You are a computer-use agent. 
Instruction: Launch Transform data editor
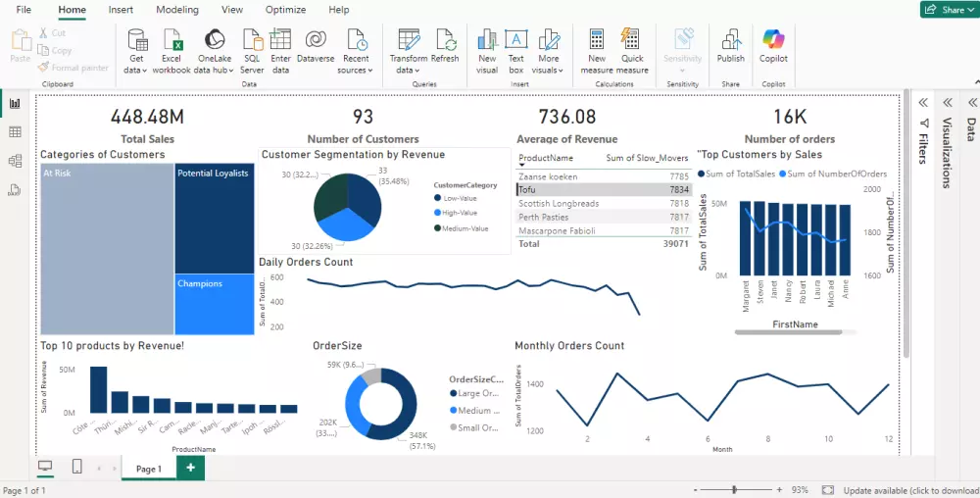(x=409, y=51)
